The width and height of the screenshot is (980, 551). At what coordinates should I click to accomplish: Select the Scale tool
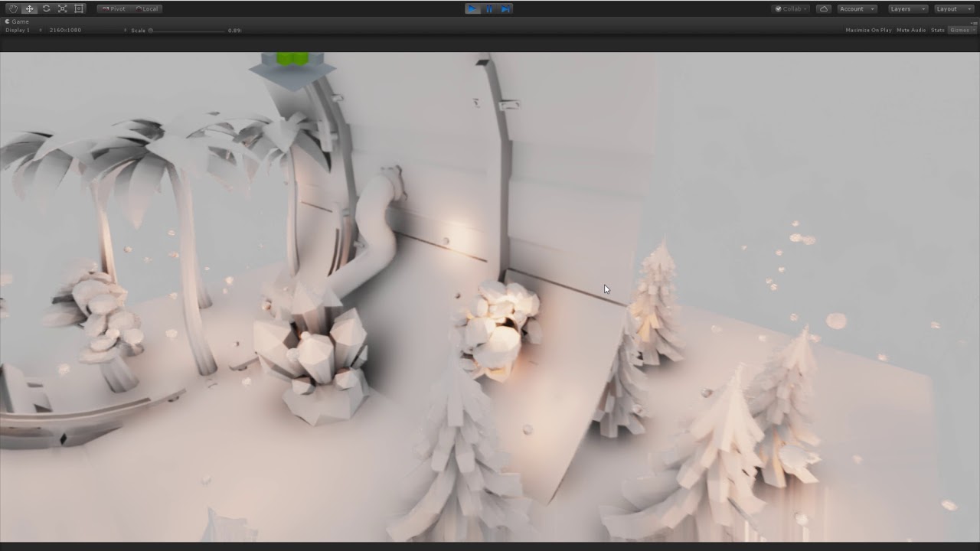click(62, 8)
